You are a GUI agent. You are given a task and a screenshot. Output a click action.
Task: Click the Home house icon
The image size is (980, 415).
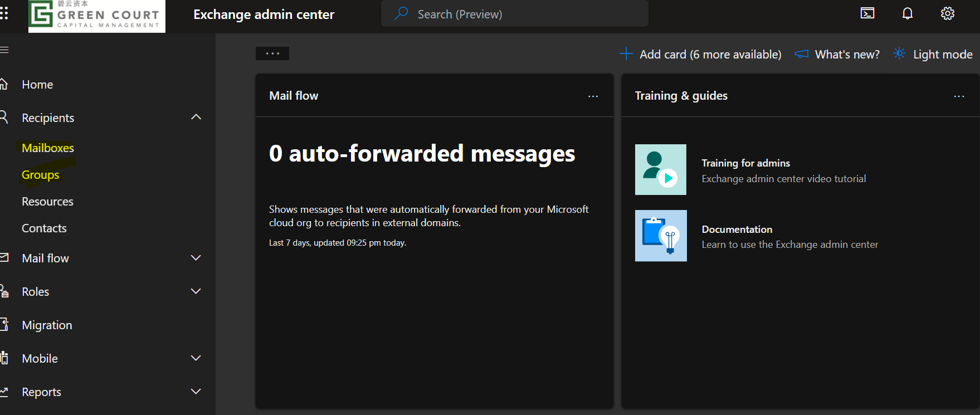pyautogui.click(x=3, y=84)
